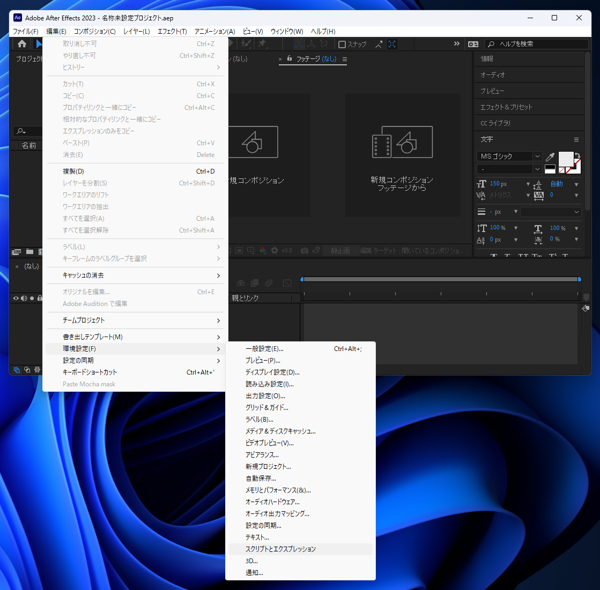Click the vertical scale IT icon

(x=481, y=228)
